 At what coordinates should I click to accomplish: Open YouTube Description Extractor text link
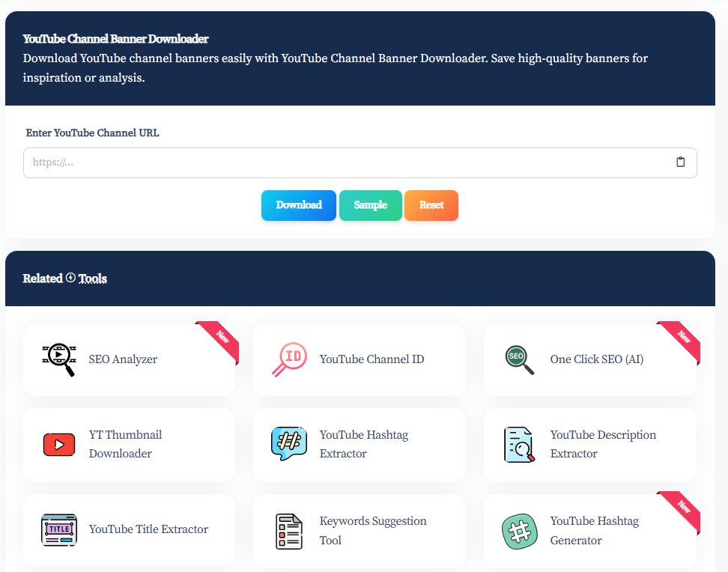tap(602, 444)
